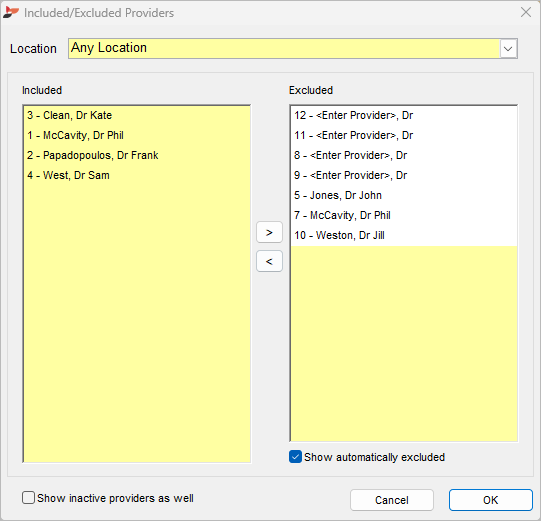Select 4 - West, Dr Sam

point(137,175)
